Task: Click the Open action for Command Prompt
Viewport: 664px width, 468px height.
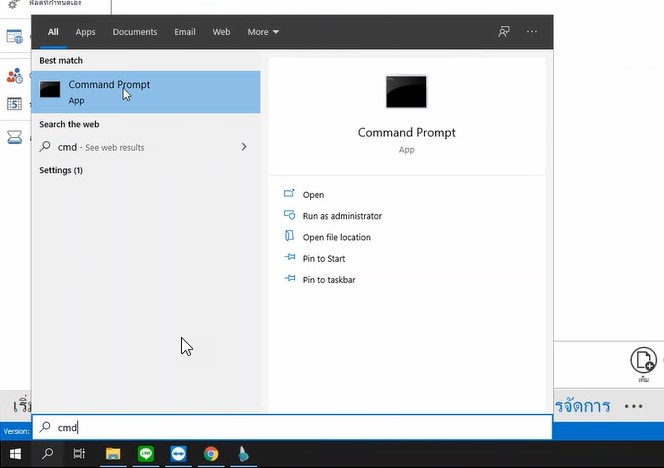Action: [313, 194]
